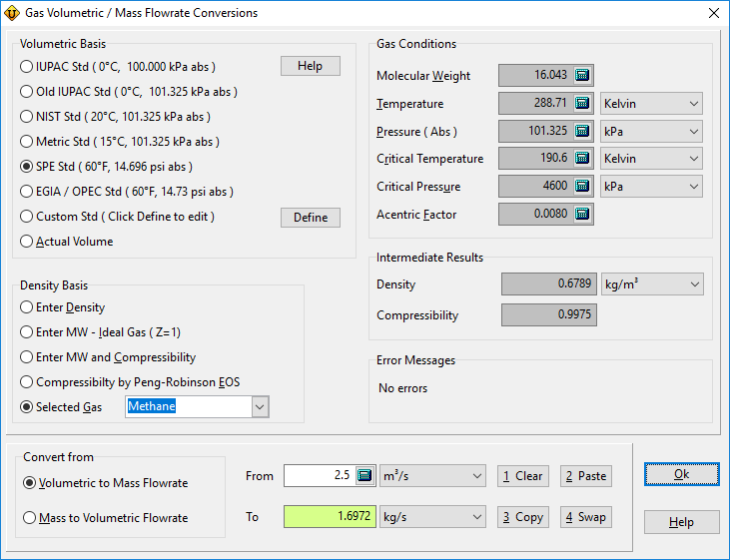Open the Density units kg/m³ dropdown
Screen dimensions: 730x560
coord(652,283)
